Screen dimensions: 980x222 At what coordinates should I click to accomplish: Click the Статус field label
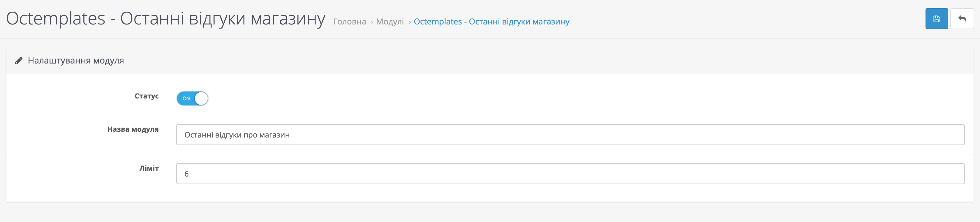(147, 96)
